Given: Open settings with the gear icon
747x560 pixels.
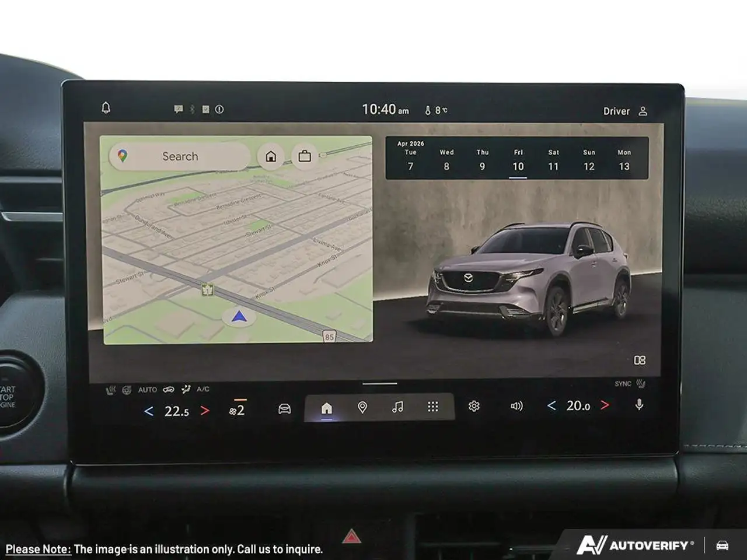Looking at the screenshot, I should [474, 406].
